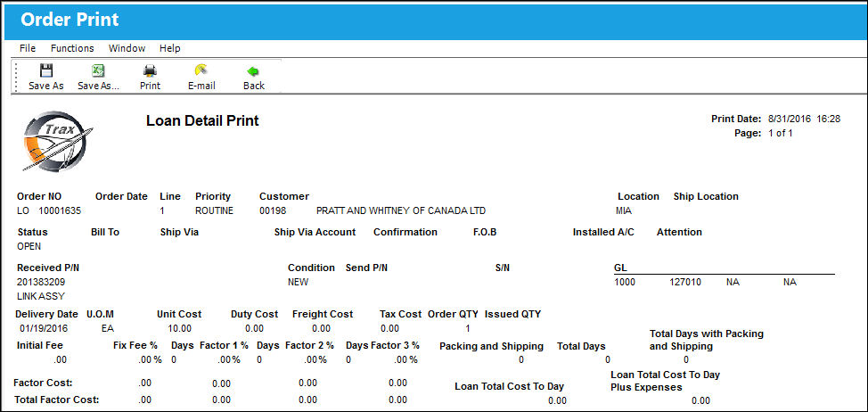868x412 pixels.
Task: Click the Order NO column label
Action: tap(39, 196)
